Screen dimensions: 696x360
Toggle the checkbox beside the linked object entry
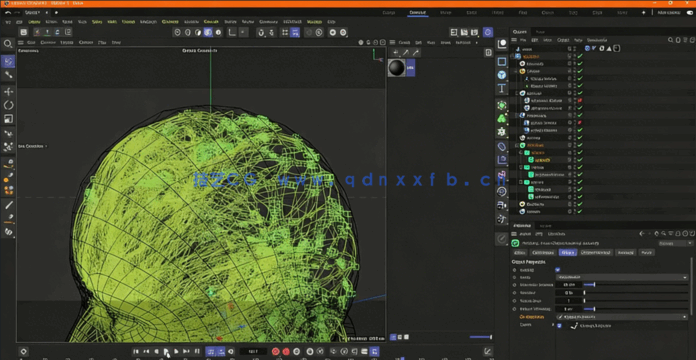(559, 325)
